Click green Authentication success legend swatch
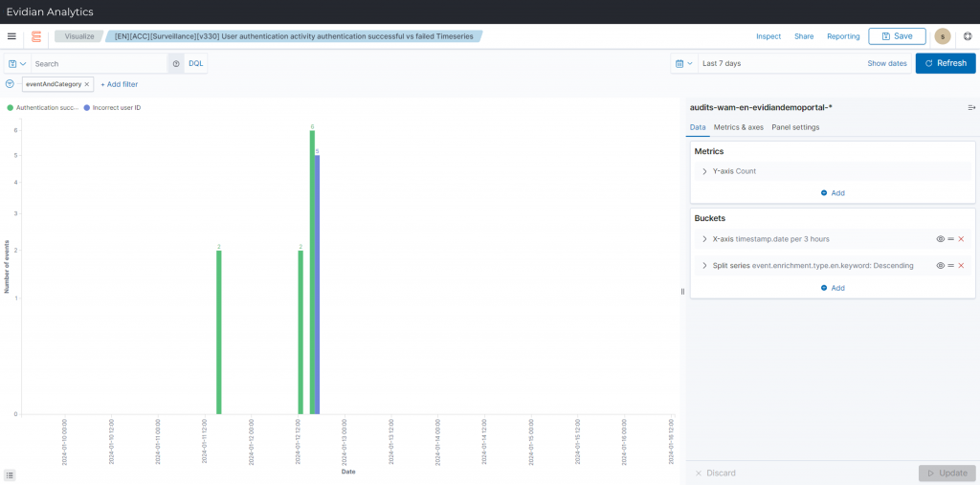This screenshot has height=485, width=980. coord(10,107)
